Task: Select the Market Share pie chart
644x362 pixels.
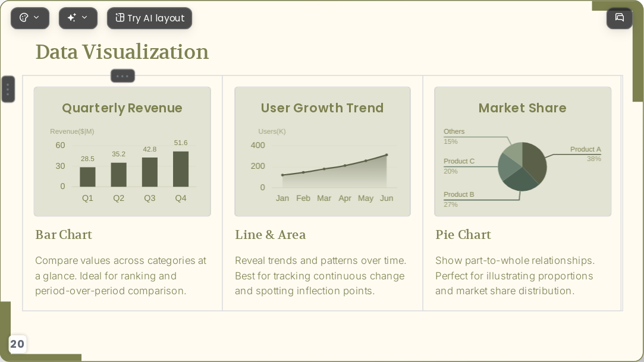Action: point(523,152)
